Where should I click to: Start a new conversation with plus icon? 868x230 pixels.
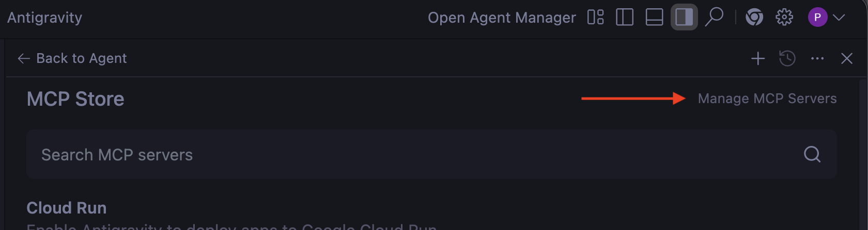point(758,58)
